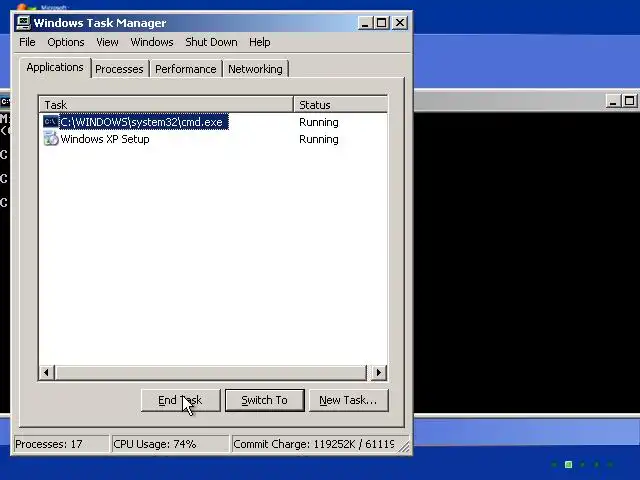Click the command prompt window's title icon

5,101
